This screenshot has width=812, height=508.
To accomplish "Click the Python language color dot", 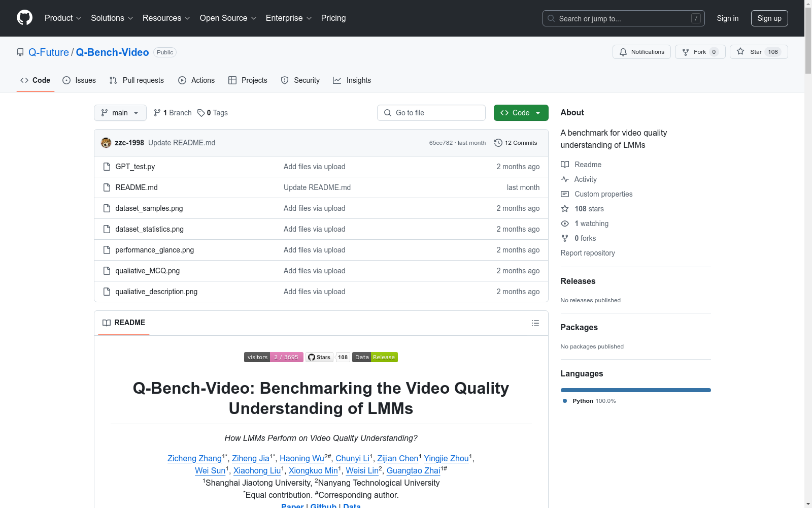I will coord(565,401).
